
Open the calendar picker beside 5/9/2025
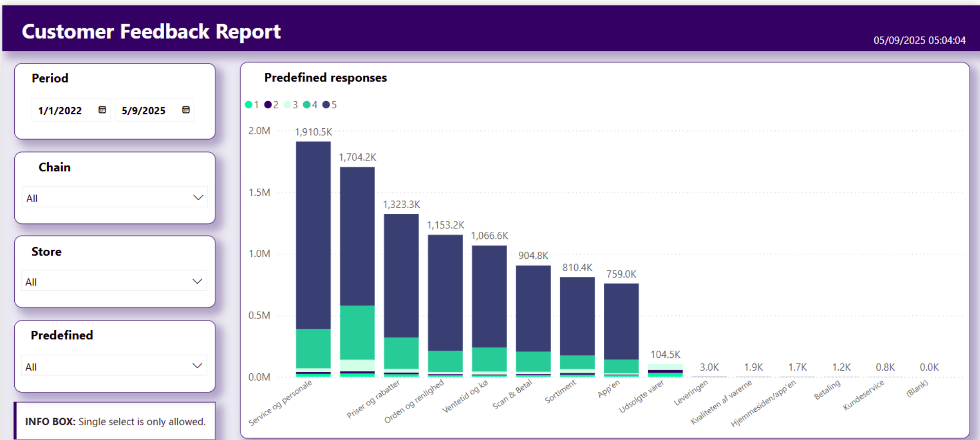click(186, 110)
